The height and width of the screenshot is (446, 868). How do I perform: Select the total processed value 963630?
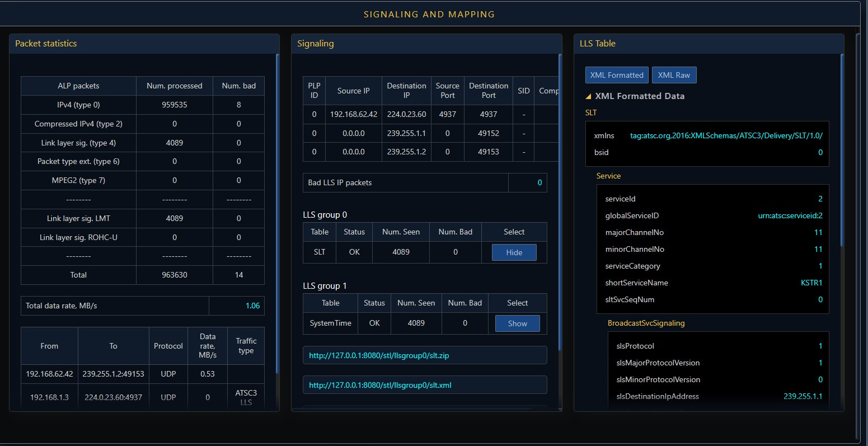click(x=175, y=275)
